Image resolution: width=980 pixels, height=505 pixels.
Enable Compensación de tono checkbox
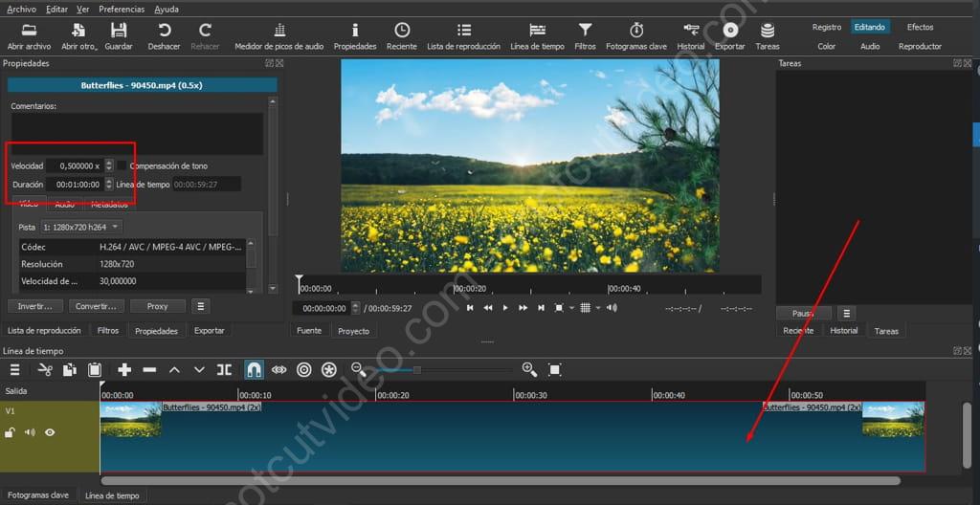click(x=122, y=165)
